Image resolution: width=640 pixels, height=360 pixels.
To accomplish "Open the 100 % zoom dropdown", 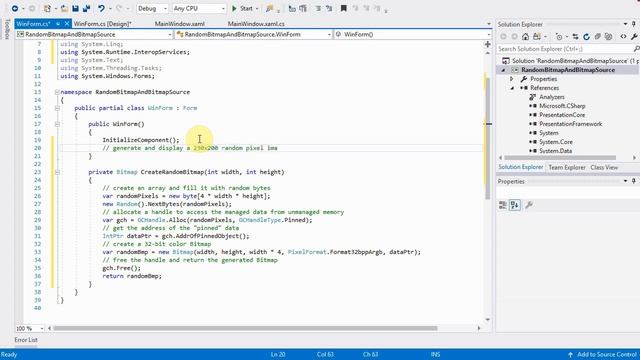I will [x=29, y=328].
